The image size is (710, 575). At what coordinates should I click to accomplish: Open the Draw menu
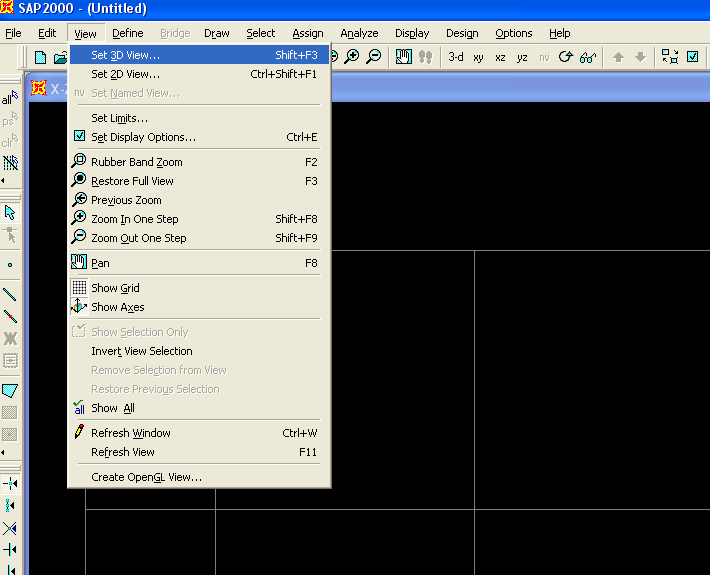click(216, 34)
